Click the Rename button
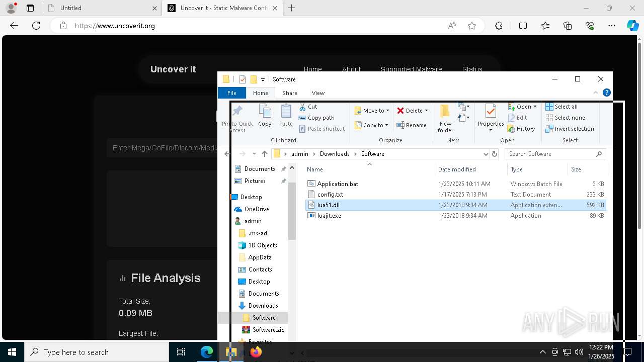This screenshot has height=362, width=644. 412,125
